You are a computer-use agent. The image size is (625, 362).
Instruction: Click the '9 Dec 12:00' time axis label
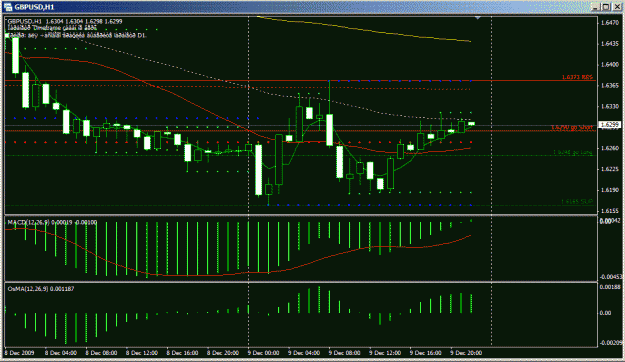tap(385, 353)
